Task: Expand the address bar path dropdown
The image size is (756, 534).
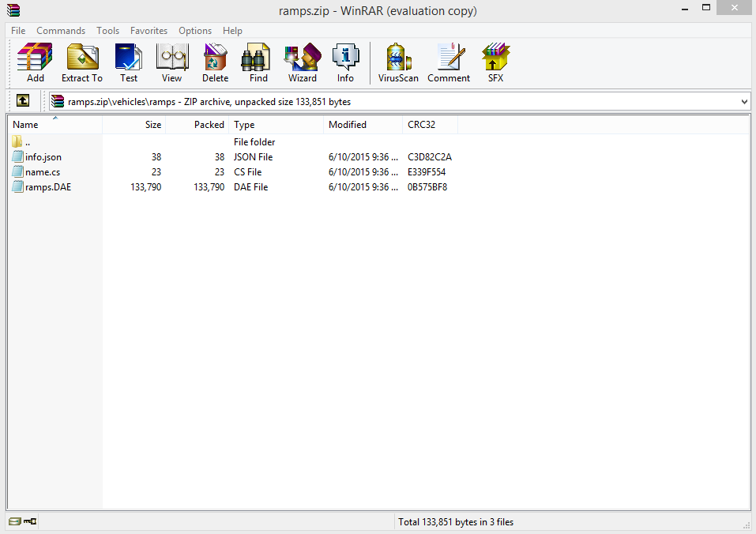Action: (x=744, y=102)
